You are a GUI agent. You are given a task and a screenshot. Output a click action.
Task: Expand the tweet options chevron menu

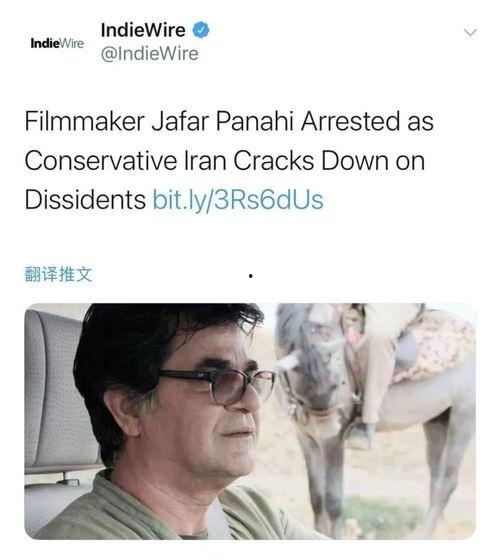pyautogui.click(x=470, y=33)
